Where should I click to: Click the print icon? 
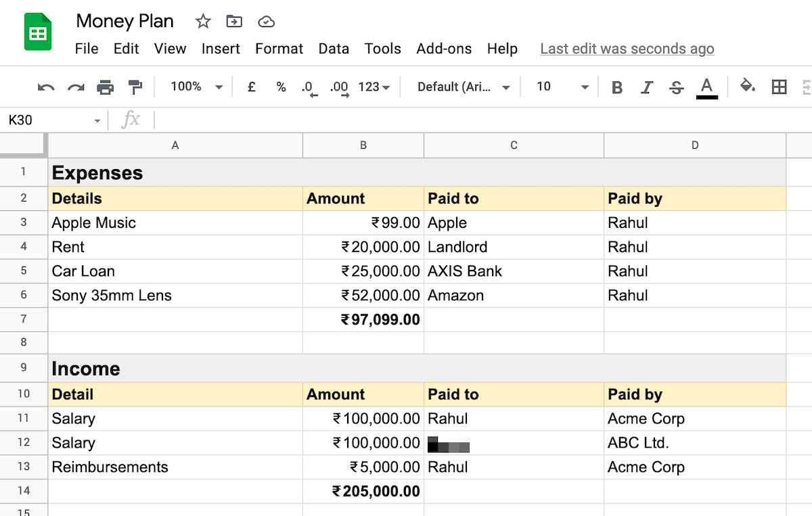[x=105, y=87]
